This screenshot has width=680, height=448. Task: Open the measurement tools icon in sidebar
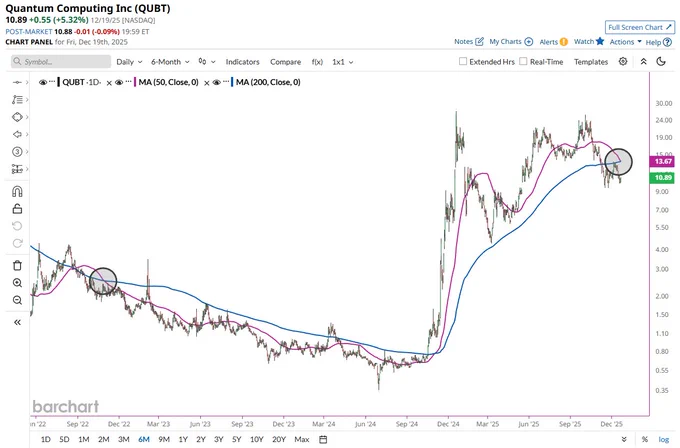(17, 169)
